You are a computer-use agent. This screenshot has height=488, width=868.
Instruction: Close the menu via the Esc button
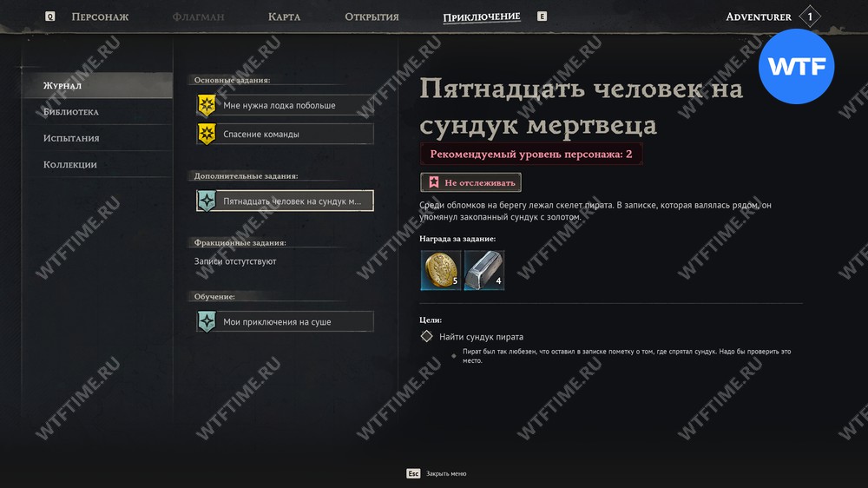pyautogui.click(x=413, y=473)
